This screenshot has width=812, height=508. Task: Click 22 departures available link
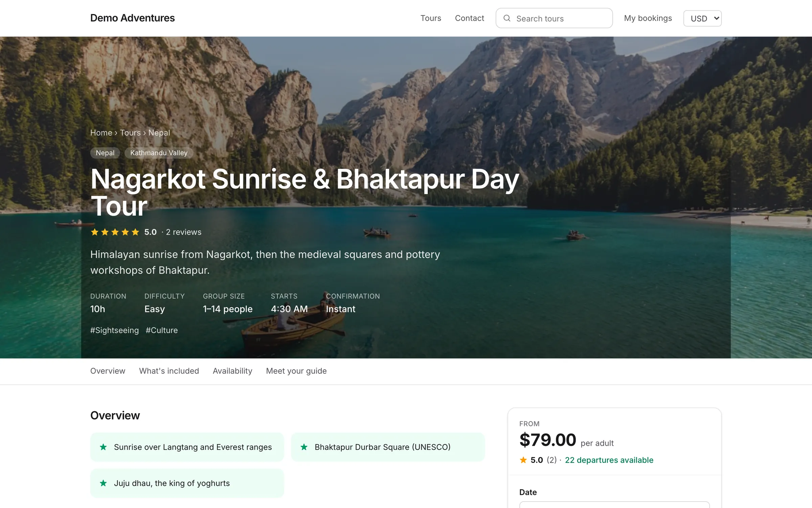point(609,460)
